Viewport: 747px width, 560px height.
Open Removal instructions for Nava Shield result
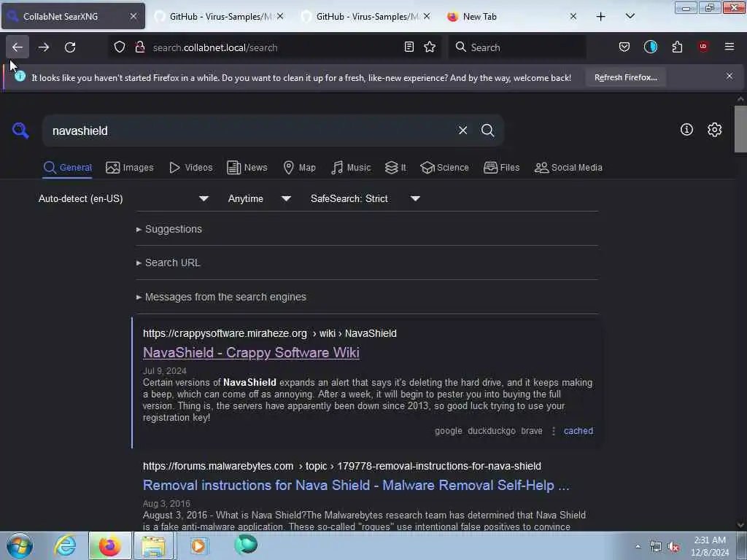(x=356, y=485)
